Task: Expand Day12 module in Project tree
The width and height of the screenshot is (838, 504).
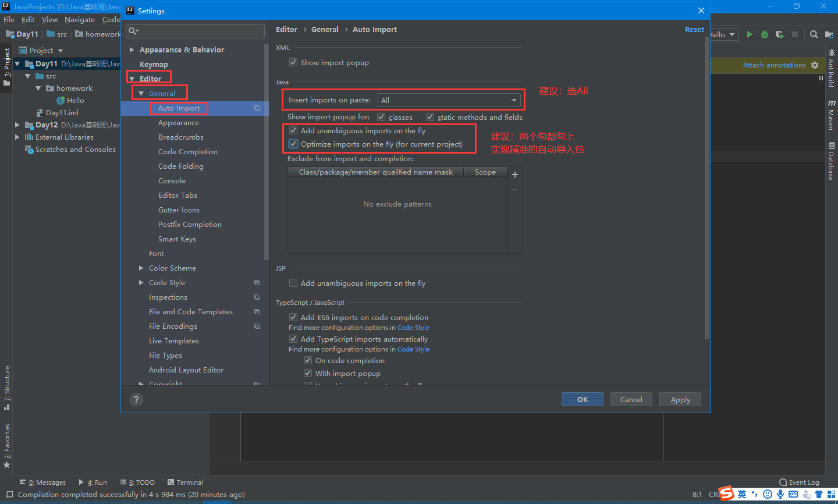Action: [17, 125]
